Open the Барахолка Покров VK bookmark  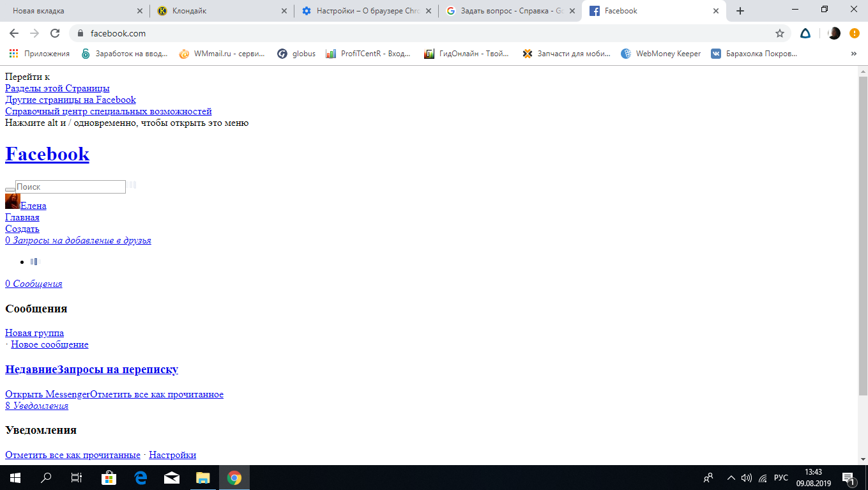point(754,54)
